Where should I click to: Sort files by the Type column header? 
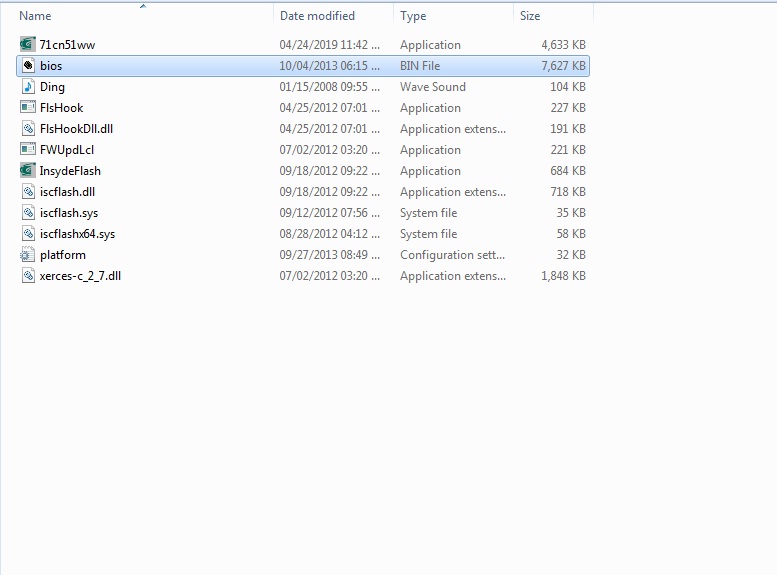tap(413, 16)
